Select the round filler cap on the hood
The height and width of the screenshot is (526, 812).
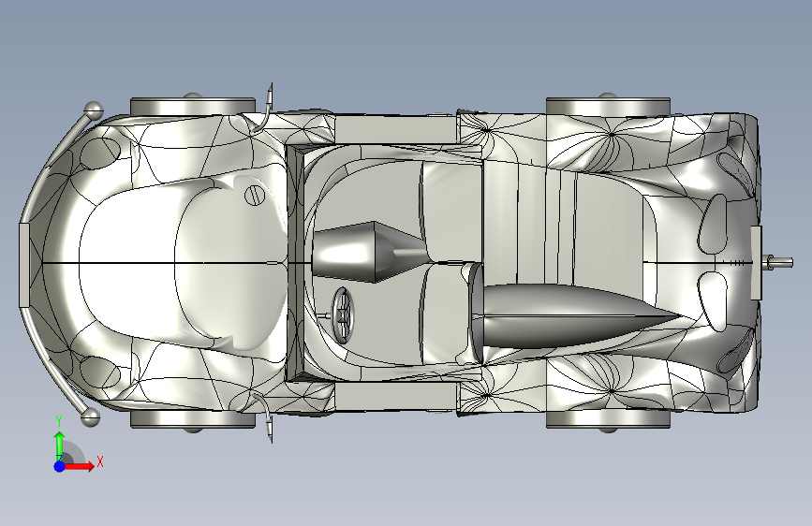pyautogui.click(x=254, y=196)
